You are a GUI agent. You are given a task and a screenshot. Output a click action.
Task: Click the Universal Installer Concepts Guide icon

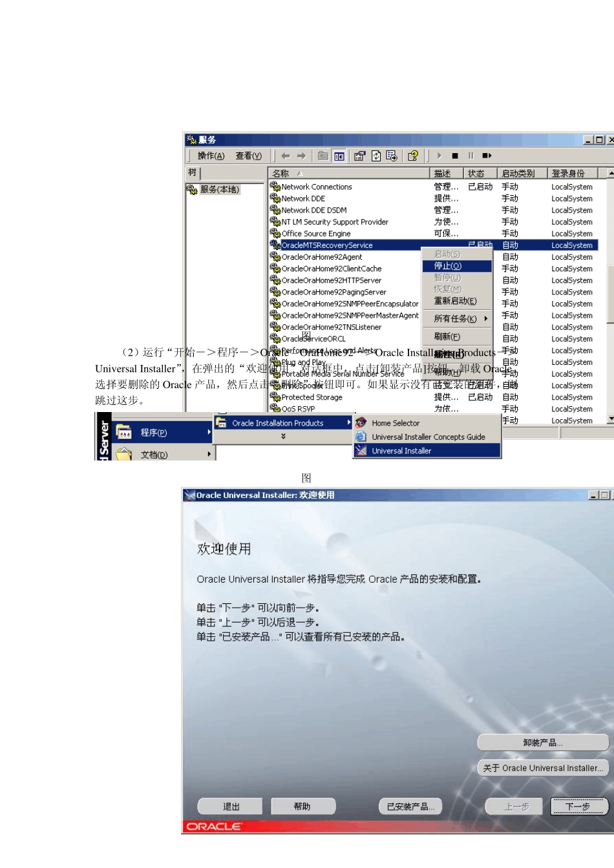(361, 437)
